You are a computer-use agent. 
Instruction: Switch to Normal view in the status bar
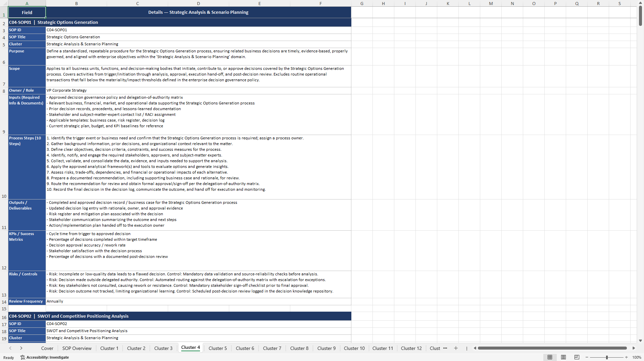(x=550, y=357)
